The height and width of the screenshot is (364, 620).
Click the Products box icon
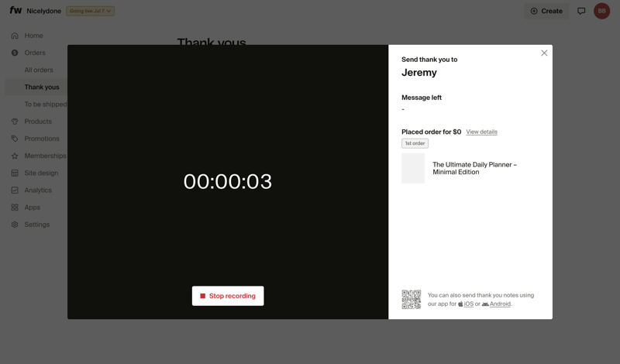coord(15,122)
